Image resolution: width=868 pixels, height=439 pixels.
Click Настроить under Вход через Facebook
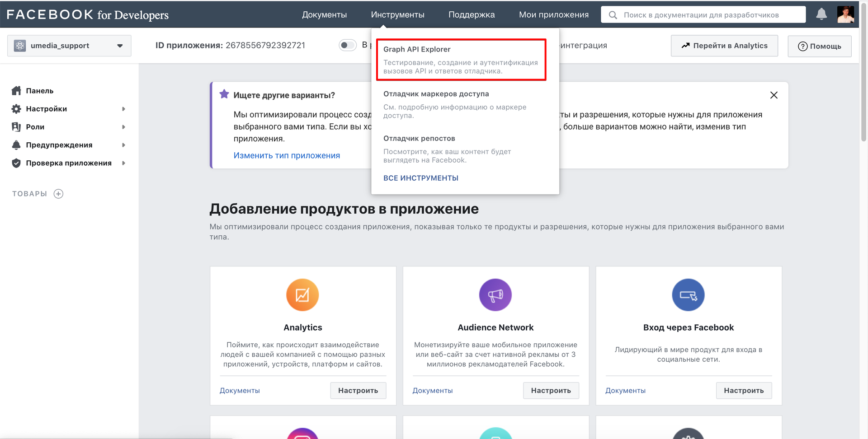(x=744, y=391)
